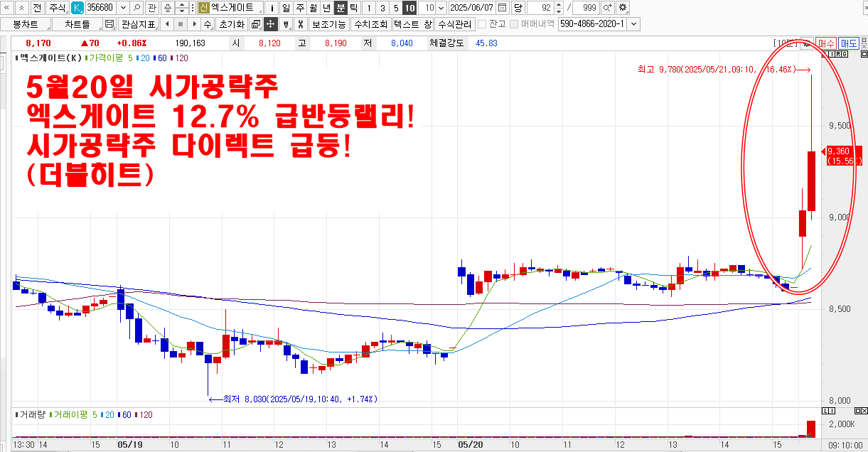This screenshot has height=452, width=868.
Task: Select weekly chart period 주
Action: [x=299, y=8]
